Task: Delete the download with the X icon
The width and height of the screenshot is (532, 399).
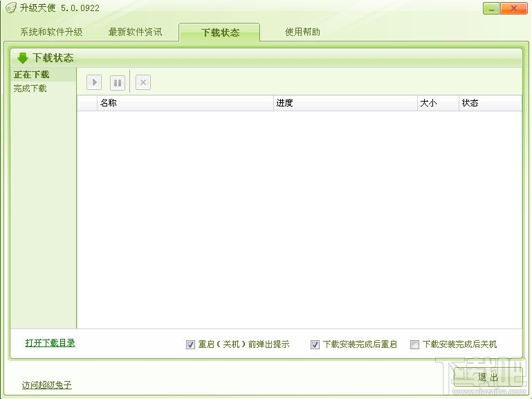Action: [x=143, y=82]
